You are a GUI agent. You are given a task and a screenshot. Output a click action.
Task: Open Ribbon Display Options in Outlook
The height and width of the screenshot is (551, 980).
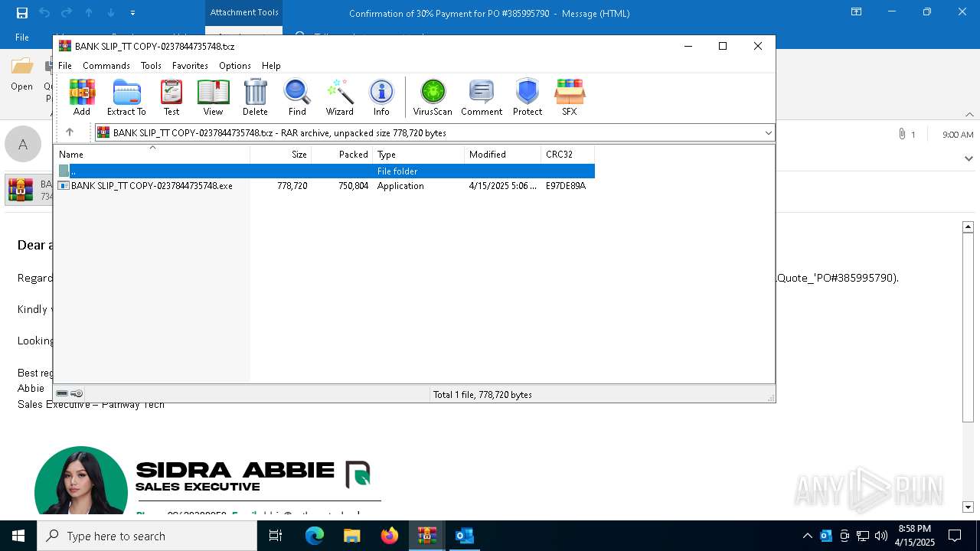coord(857,12)
